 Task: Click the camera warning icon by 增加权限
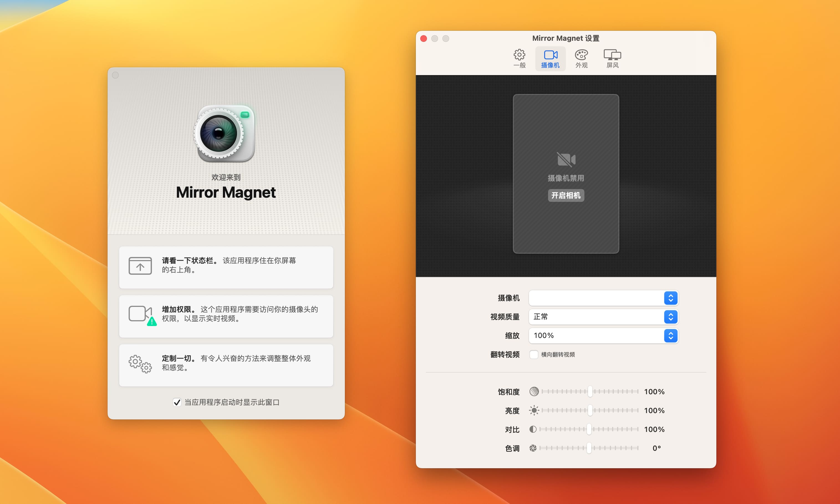click(142, 315)
